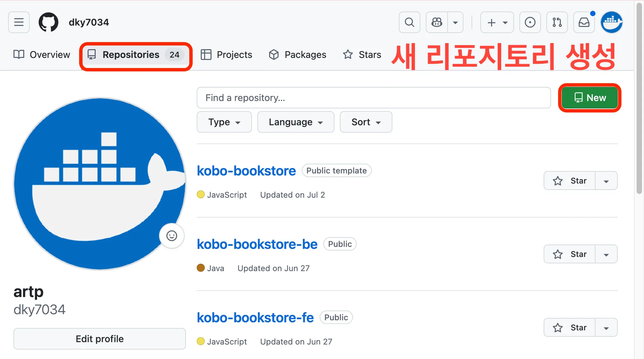
Task: Open Pull requests icon in header
Action: click(x=557, y=22)
